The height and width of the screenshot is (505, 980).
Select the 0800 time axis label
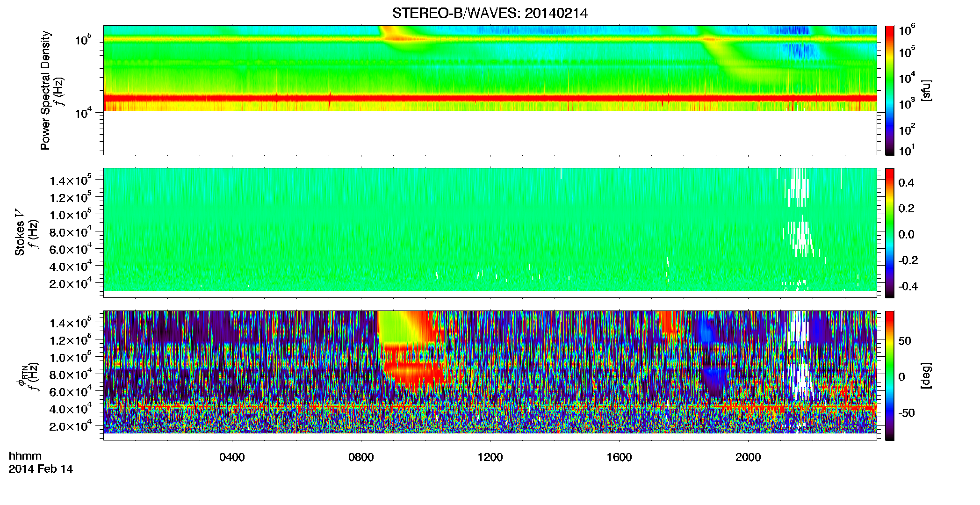(361, 457)
